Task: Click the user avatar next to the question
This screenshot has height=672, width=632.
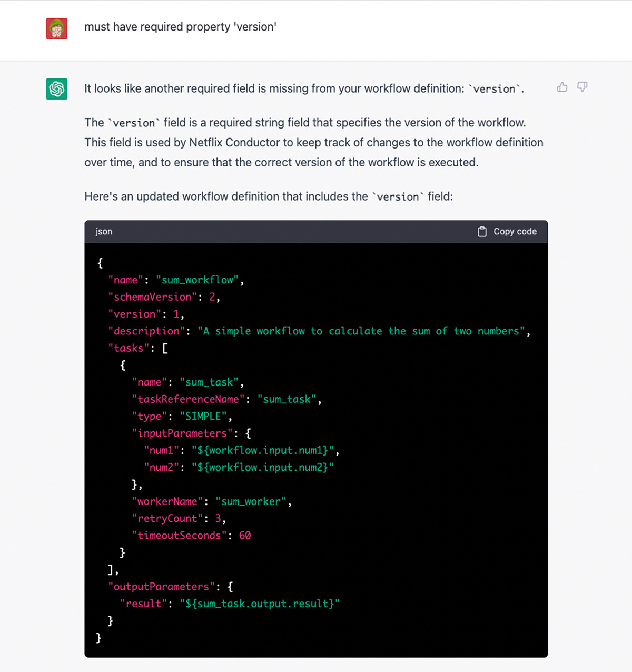Action: click(57, 29)
